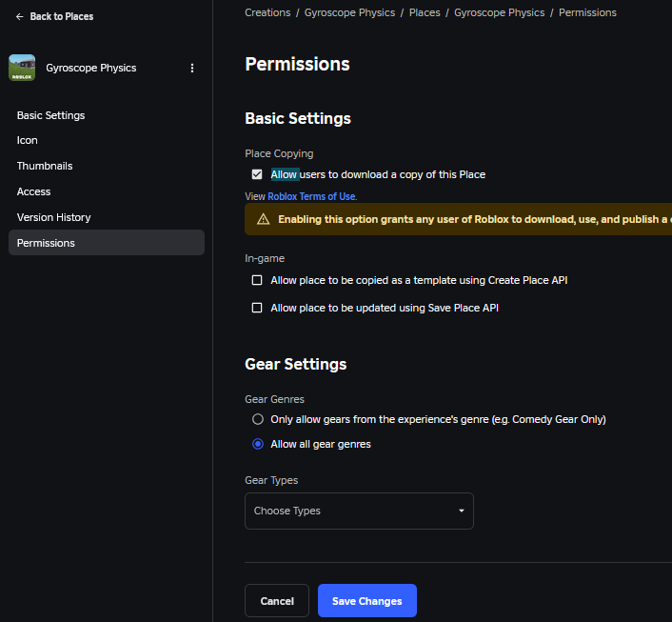Viewport: 672px width, 622px height.
Task: Click the Cancel button
Action: (277, 601)
